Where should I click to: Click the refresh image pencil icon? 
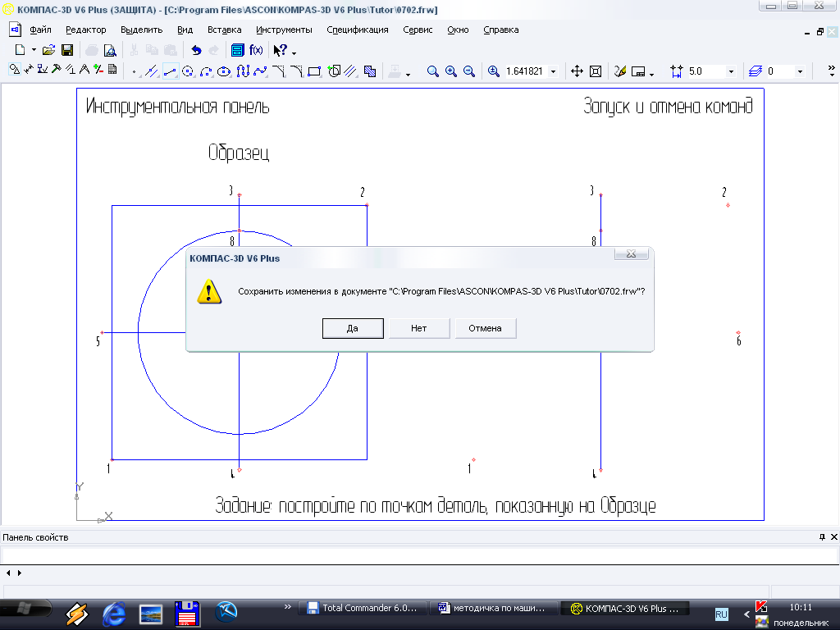tap(620, 71)
